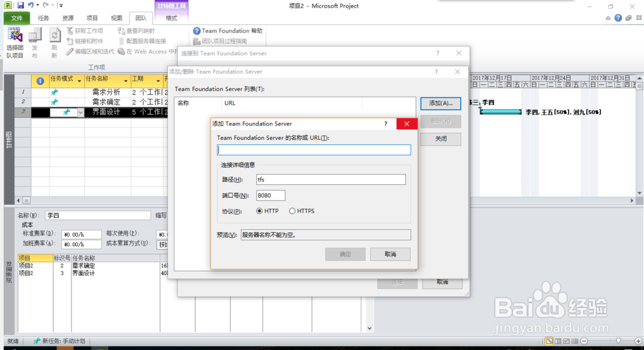
Task: Open the Undo history dropdown arrow
Action: point(37,5)
